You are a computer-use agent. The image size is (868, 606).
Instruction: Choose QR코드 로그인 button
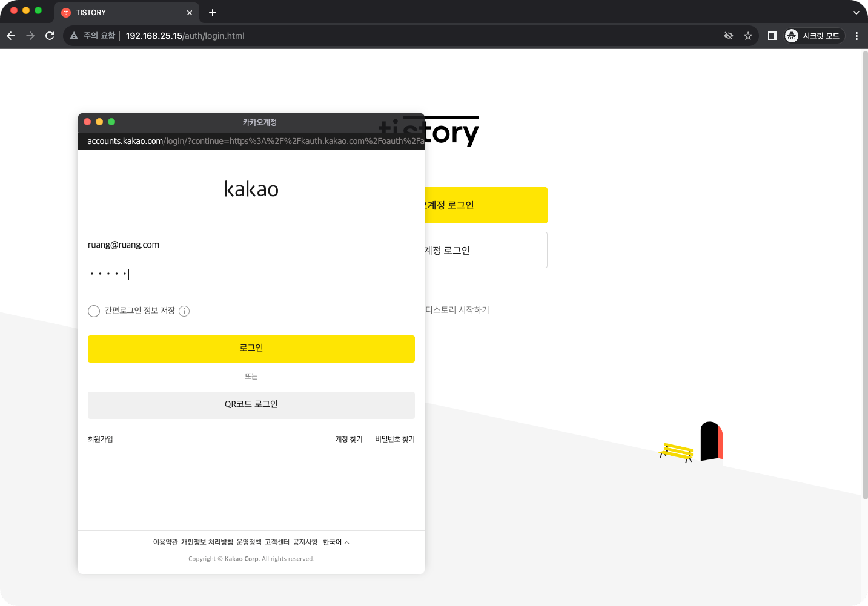tap(251, 405)
